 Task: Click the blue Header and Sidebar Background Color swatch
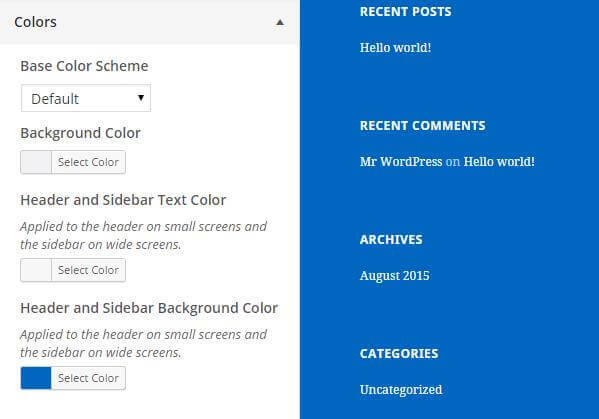pos(36,378)
